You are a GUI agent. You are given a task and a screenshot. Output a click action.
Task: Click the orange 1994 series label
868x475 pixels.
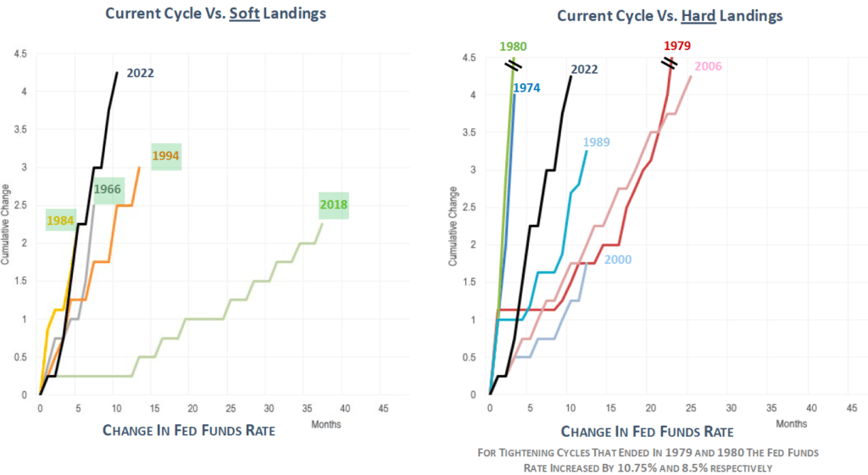coord(165,155)
